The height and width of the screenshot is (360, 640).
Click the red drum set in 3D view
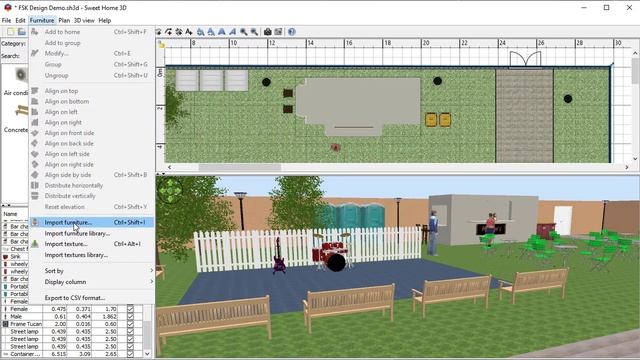coord(333,253)
